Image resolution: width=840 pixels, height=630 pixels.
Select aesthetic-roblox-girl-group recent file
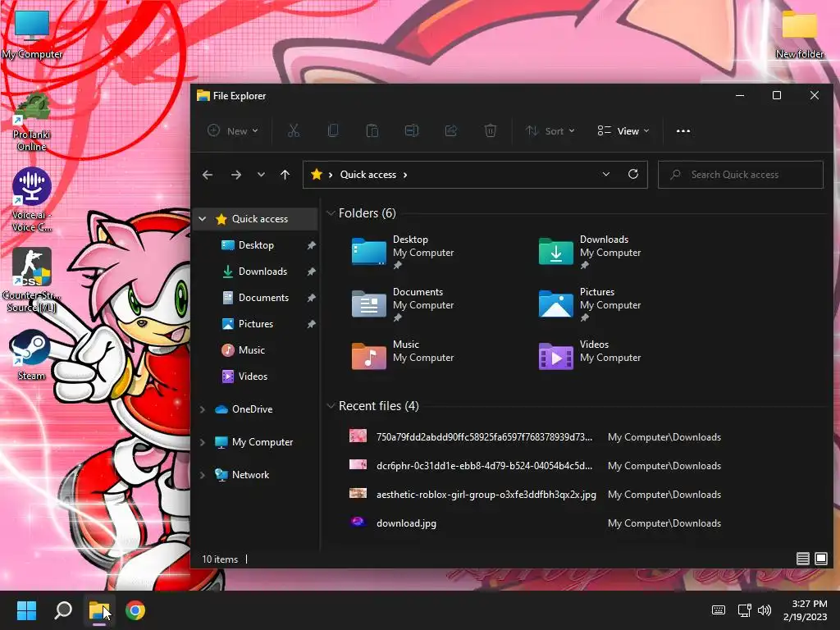click(535, 494)
